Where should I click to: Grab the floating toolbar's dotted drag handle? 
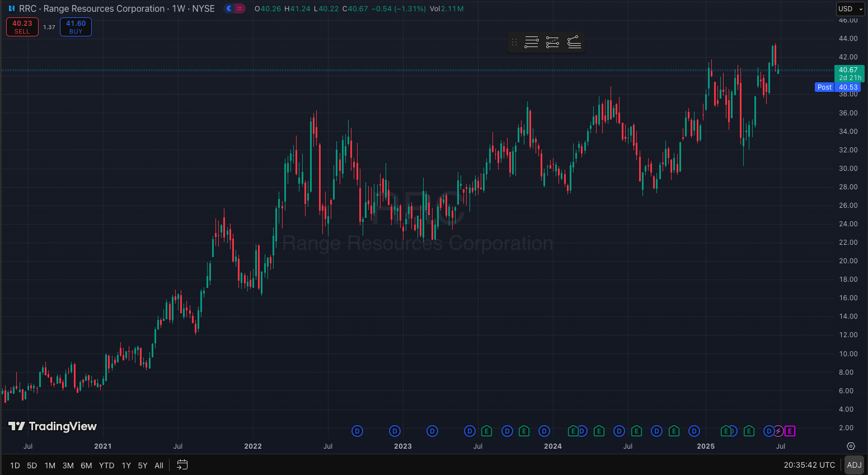click(514, 42)
